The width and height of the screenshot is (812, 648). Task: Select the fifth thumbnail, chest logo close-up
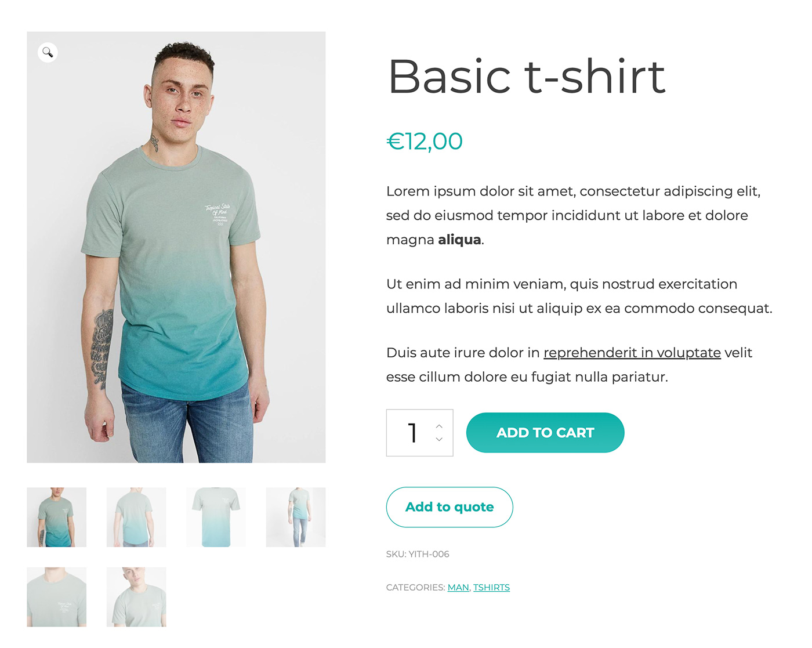[57, 597]
